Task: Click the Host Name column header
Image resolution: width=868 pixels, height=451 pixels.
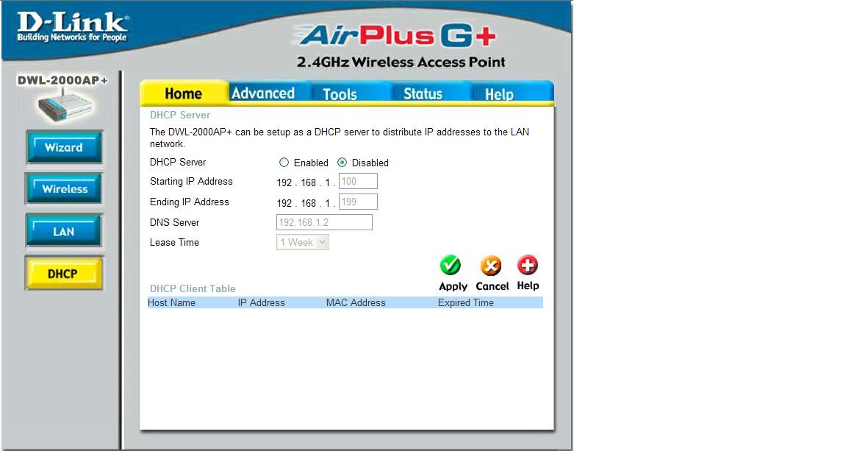Action: pos(171,302)
